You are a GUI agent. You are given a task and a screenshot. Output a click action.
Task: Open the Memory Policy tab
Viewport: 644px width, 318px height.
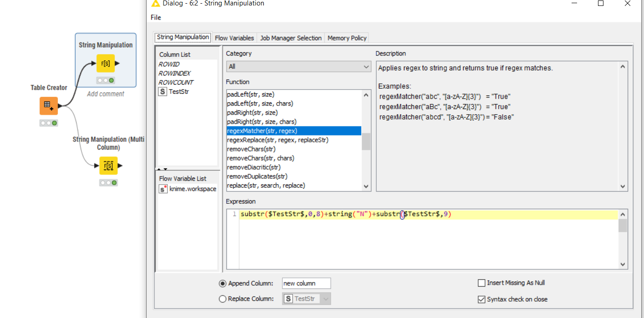tap(347, 38)
